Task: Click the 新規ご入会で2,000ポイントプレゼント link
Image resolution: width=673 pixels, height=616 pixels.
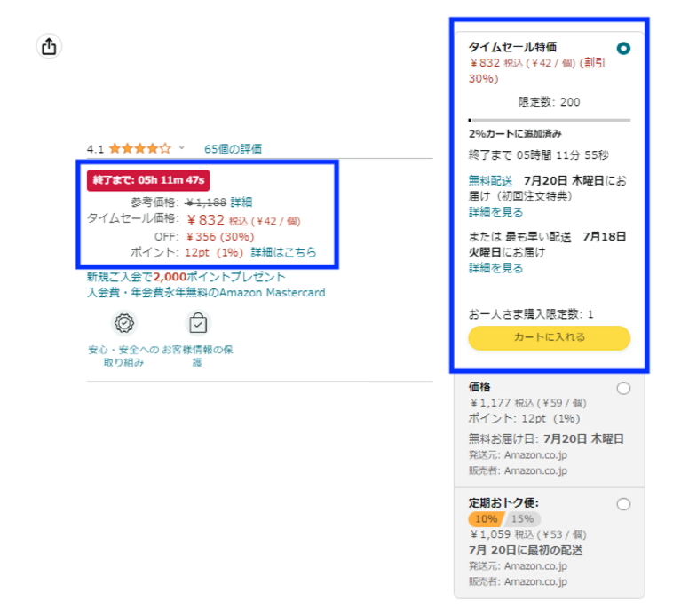Action: click(x=186, y=277)
